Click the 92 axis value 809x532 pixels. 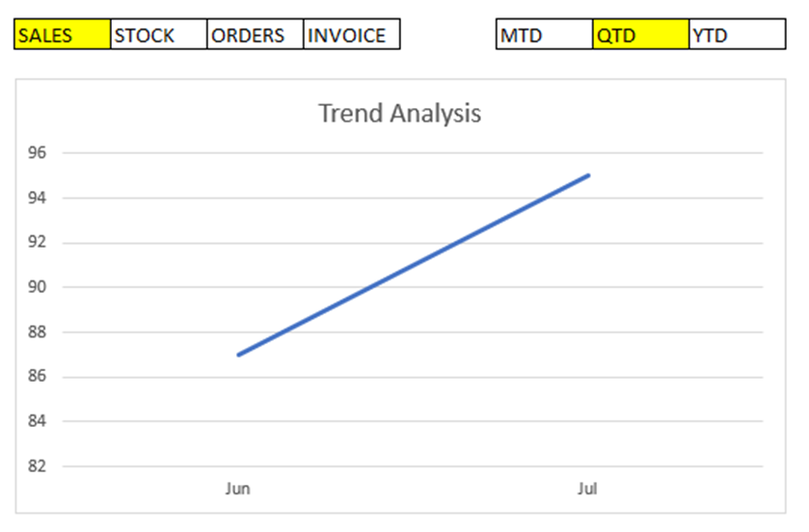(x=38, y=242)
